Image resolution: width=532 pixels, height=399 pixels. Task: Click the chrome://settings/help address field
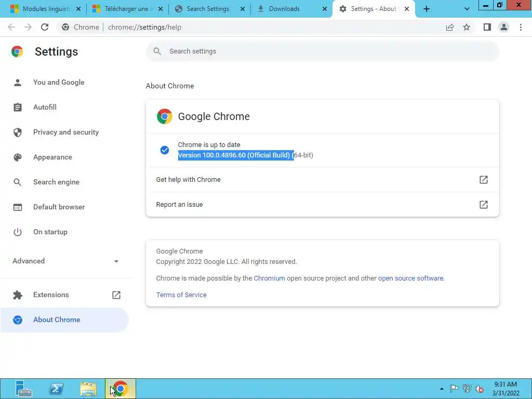[x=144, y=27]
